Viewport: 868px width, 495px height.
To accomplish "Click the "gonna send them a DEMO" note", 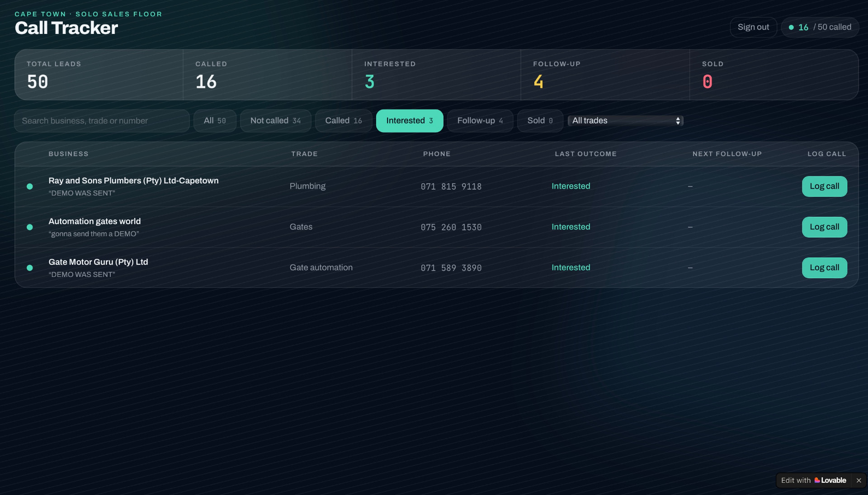I will pyautogui.click(x=94, y=234).
